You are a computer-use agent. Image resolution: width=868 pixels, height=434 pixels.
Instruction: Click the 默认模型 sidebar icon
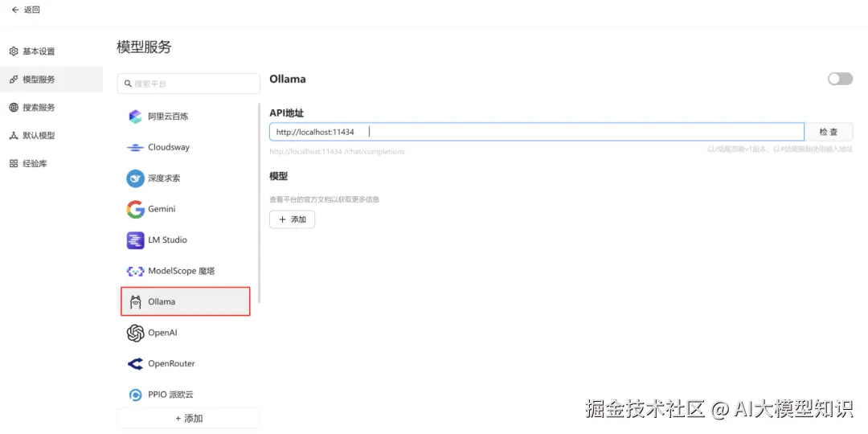click(14, 136)
